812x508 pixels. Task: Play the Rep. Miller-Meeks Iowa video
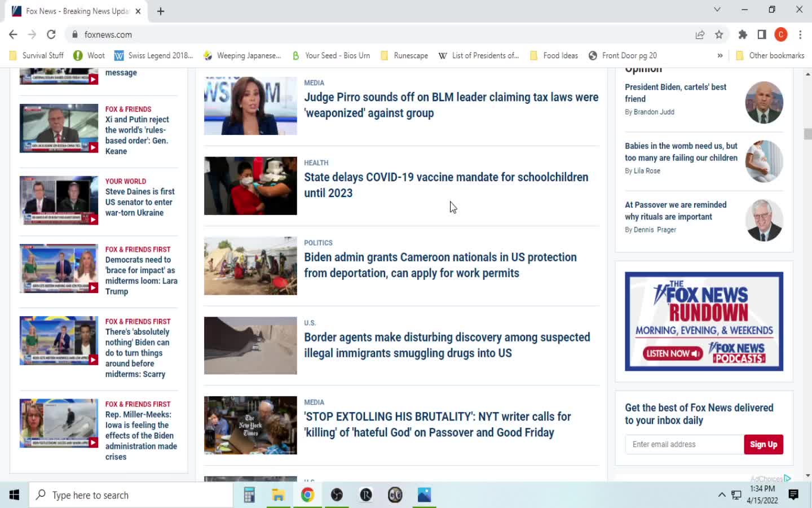[x=59, y=423]
